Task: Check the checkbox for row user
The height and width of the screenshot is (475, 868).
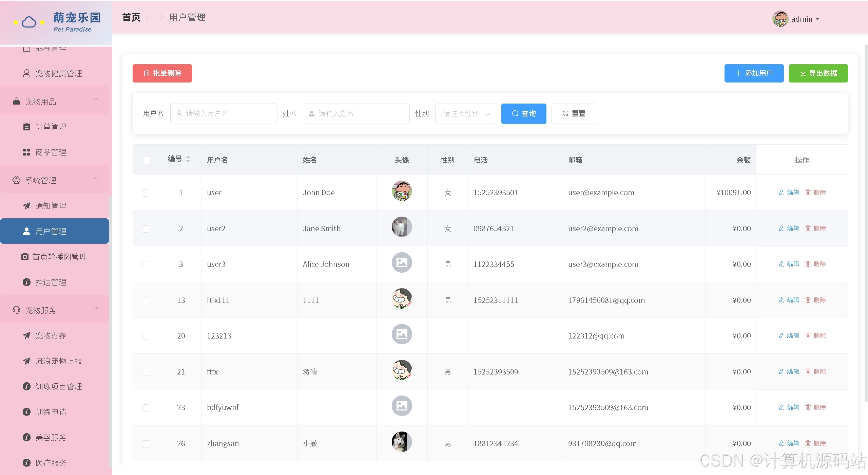Action: click(x=146, y=193)
